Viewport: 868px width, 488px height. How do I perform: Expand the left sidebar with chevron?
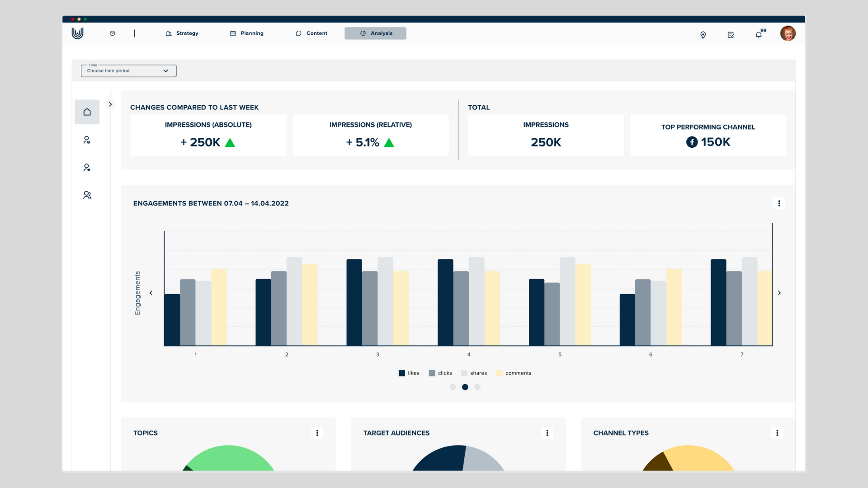(110, 104)
